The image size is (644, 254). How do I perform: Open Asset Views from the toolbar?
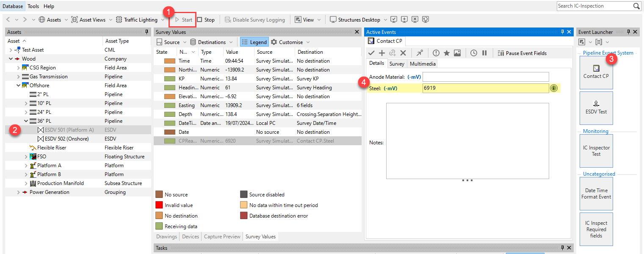pos(88,20)
